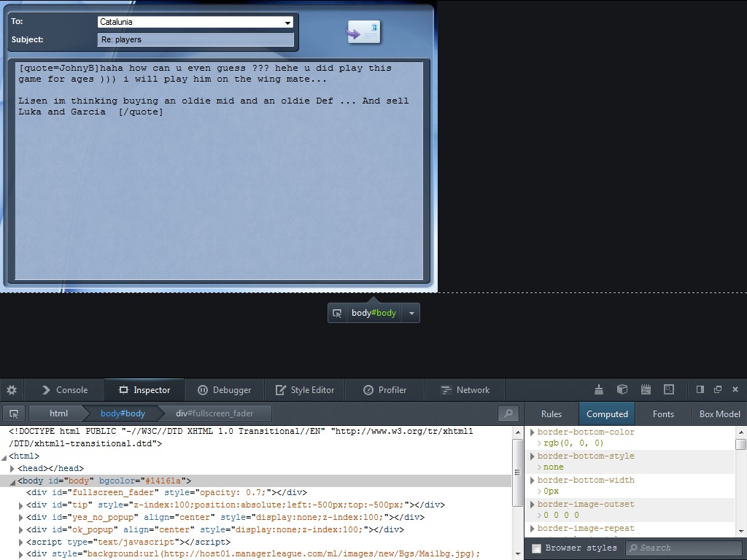747x560 pixels.
Task: Open the Fonts sidebar tab
Action: [664, 414]
